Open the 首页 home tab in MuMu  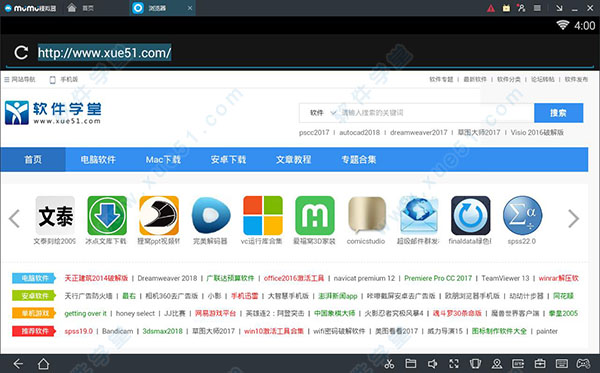80,8
